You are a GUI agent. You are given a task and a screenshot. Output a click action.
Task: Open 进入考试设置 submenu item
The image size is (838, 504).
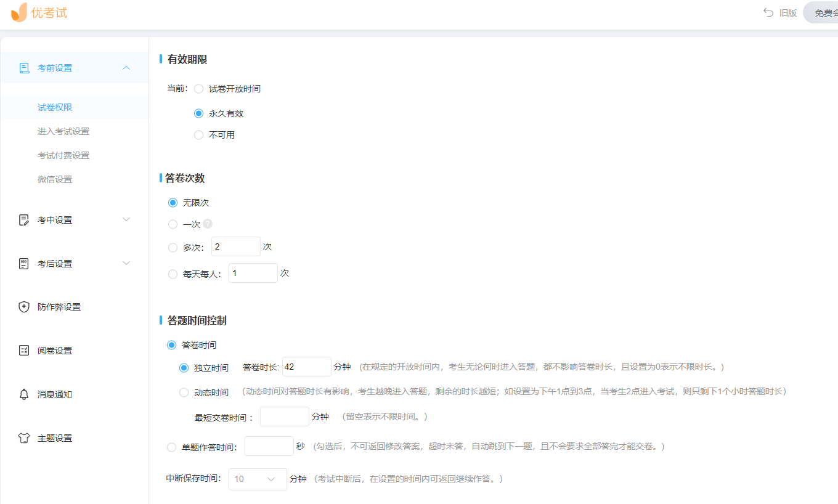63,131
